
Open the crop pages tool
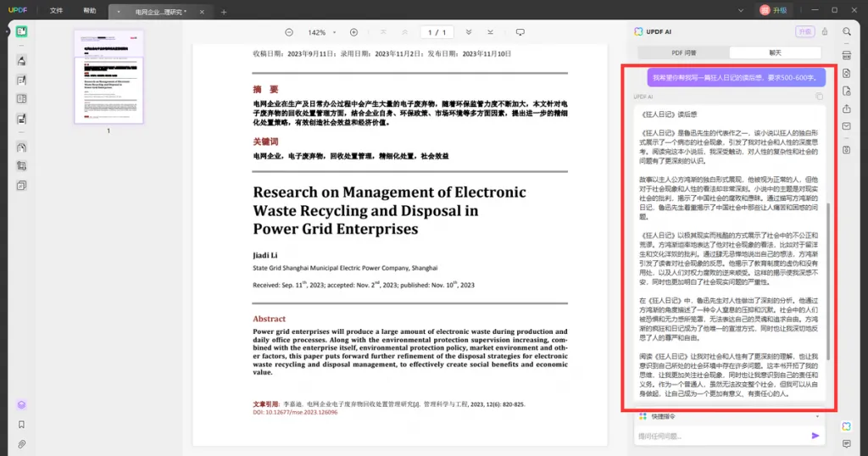21,166
